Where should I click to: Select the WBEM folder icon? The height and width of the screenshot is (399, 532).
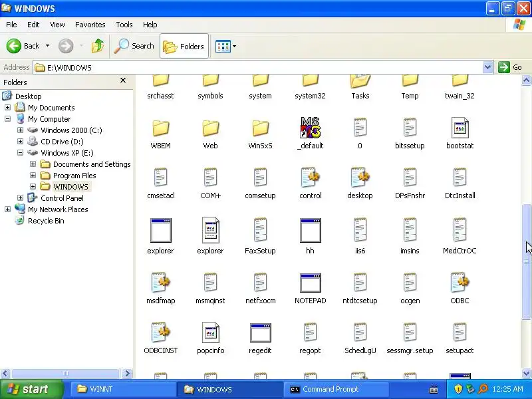tap(160, 128)
